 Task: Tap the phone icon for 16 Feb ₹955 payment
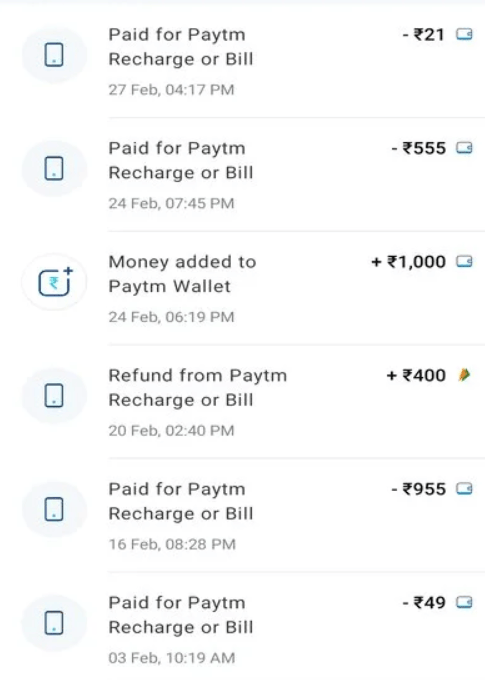54,509
